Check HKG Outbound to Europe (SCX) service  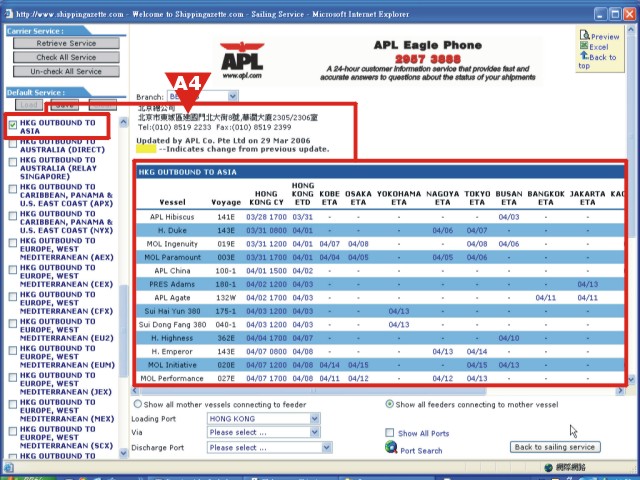[13, 431]
